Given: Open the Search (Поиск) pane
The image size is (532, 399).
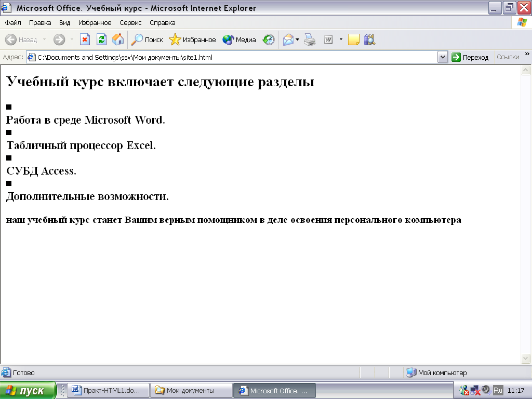Looking at the screenshot, I should pos(147,39).
